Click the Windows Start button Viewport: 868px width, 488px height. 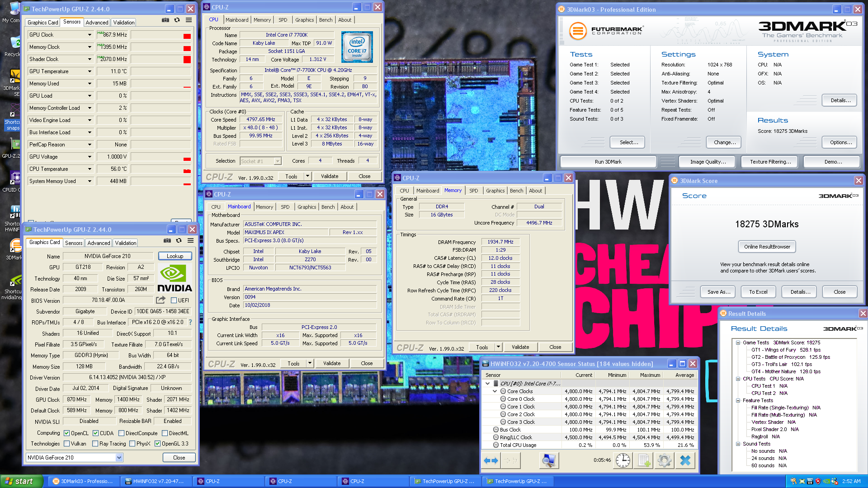click(21, 481)
